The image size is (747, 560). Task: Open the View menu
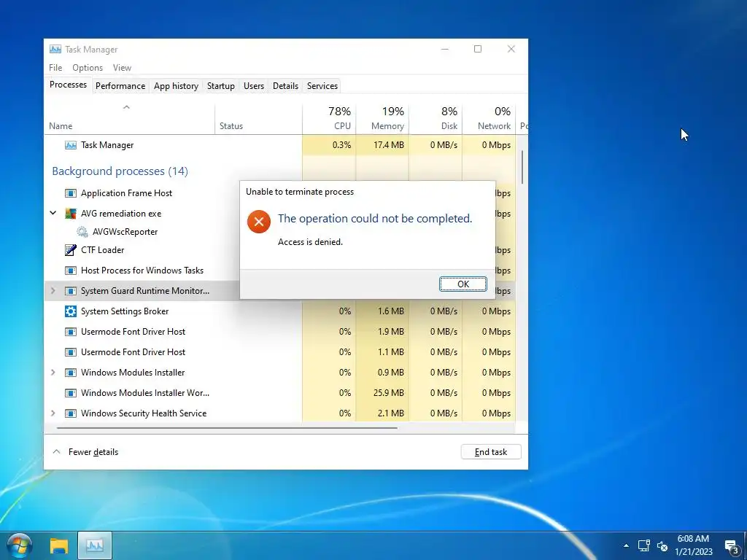click(122, 68)
